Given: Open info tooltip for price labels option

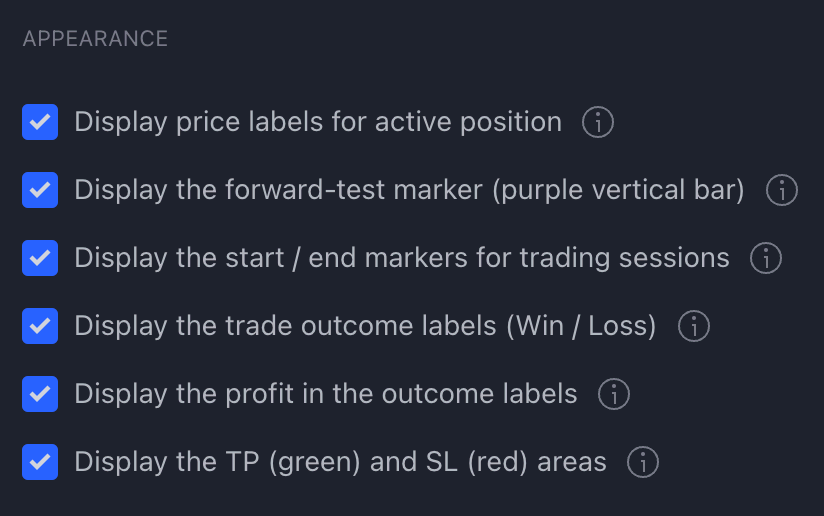Looking at the screenshot, I should [x=598, y=122].
